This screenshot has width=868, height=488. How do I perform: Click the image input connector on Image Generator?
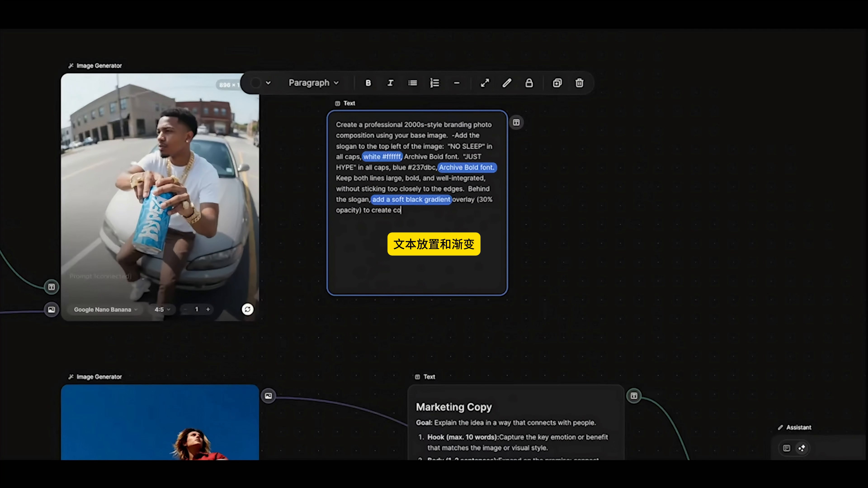(x=51, y=310)
